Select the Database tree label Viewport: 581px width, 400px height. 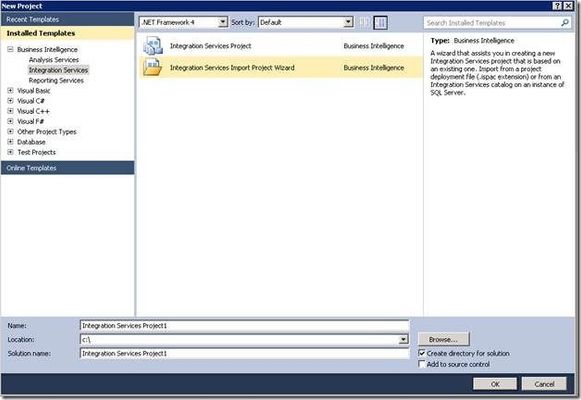point(31,142)
